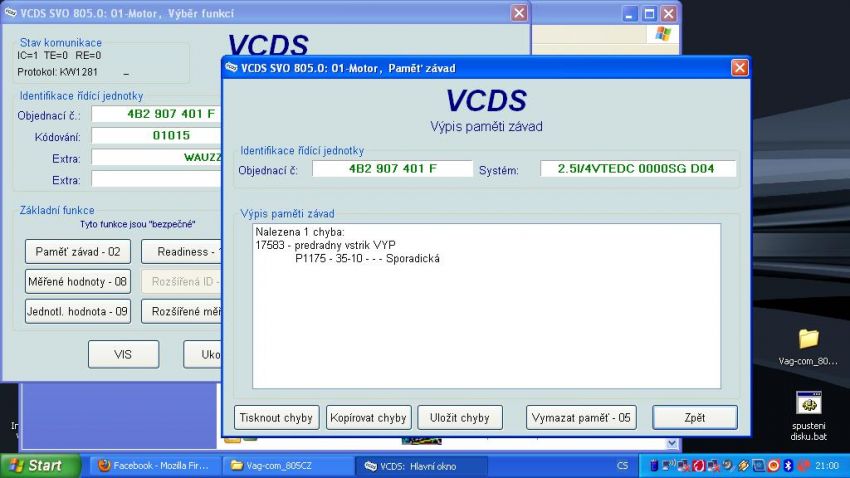Screen dimensions: 850x478
Task: Open Jednotl. hodnota - 09 function
Action: click(x=78, y=311)
